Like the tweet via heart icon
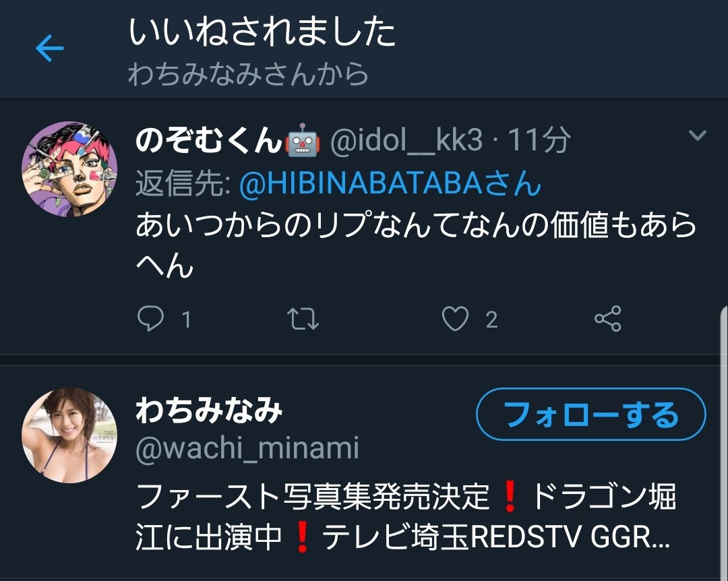 coord(455,319)
